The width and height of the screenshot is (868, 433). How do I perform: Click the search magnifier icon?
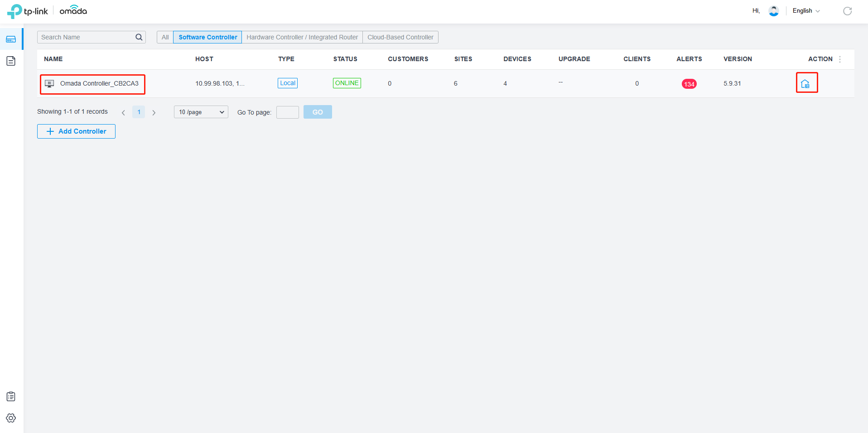coord(139,37)
